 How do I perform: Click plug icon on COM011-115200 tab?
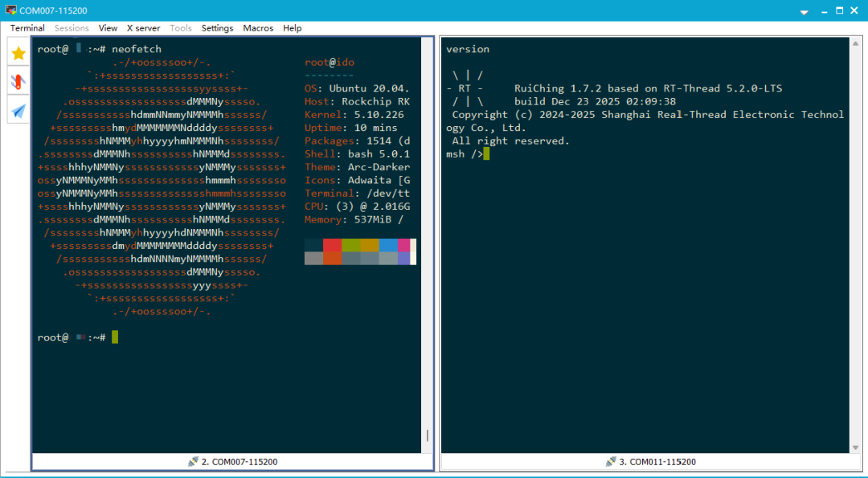coord(611,462)
